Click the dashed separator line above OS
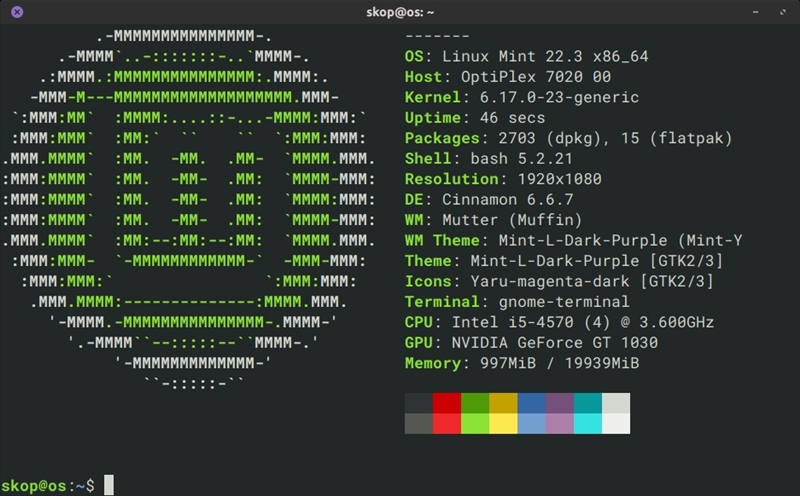Viewport: 800px width, 496px height. [437, 36]
